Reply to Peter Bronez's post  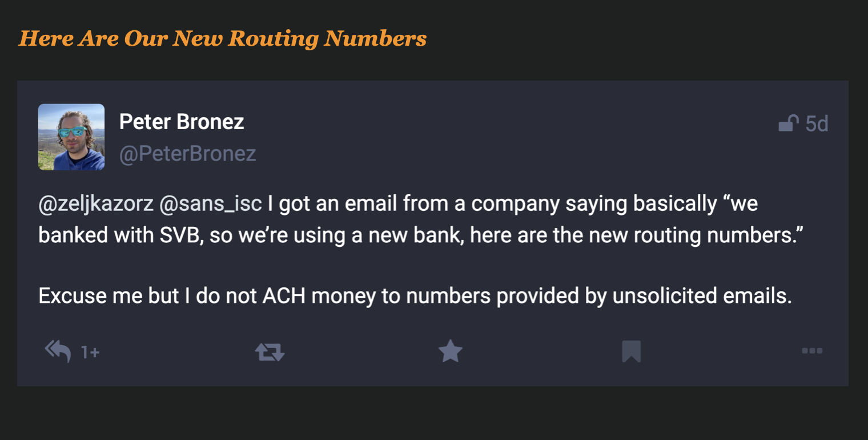[x=58, y=351]
